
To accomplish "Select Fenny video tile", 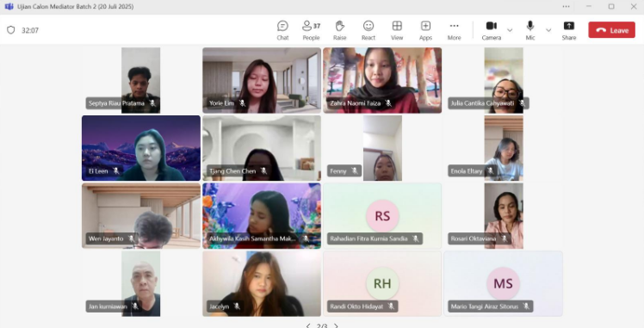I will pos(382,148).
